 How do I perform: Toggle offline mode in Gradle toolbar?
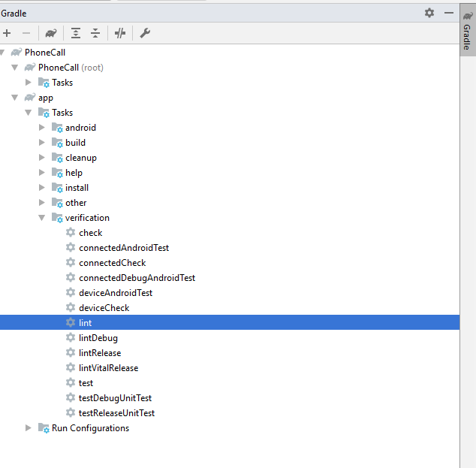click(x=120, y=33)
